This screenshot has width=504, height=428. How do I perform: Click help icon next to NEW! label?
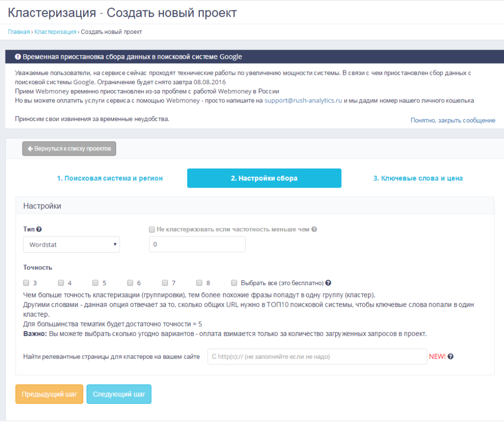(x=450, y=357)
